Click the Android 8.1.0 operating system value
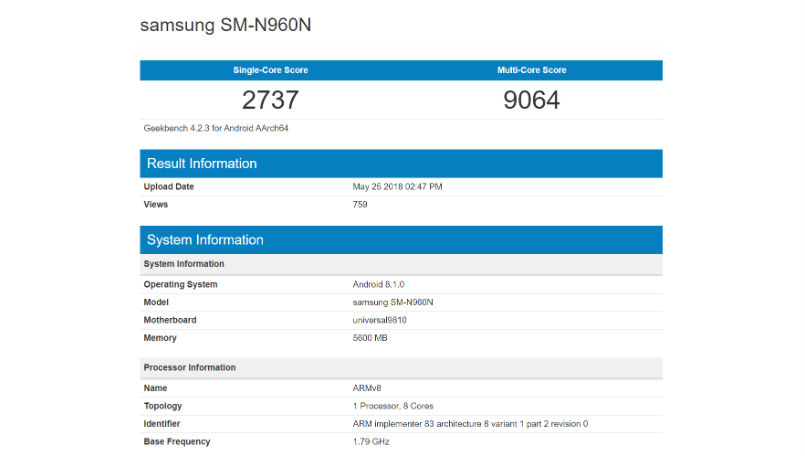 click(x=375, y=284)
